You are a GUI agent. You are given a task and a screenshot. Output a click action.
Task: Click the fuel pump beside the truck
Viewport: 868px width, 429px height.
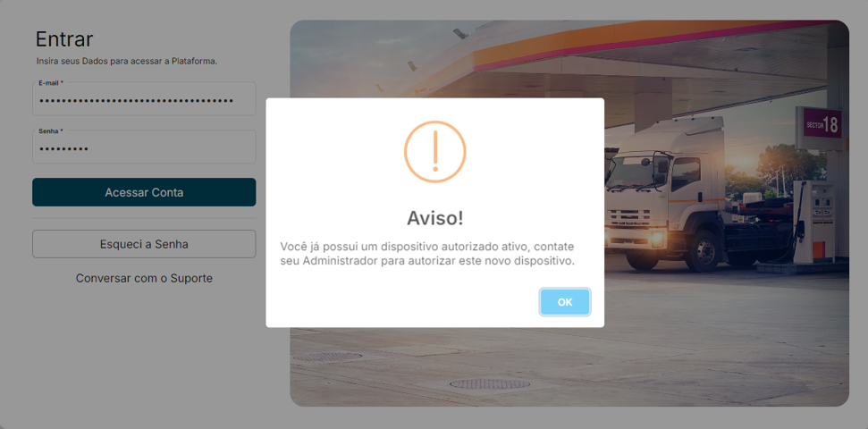[x=815, y=222]
